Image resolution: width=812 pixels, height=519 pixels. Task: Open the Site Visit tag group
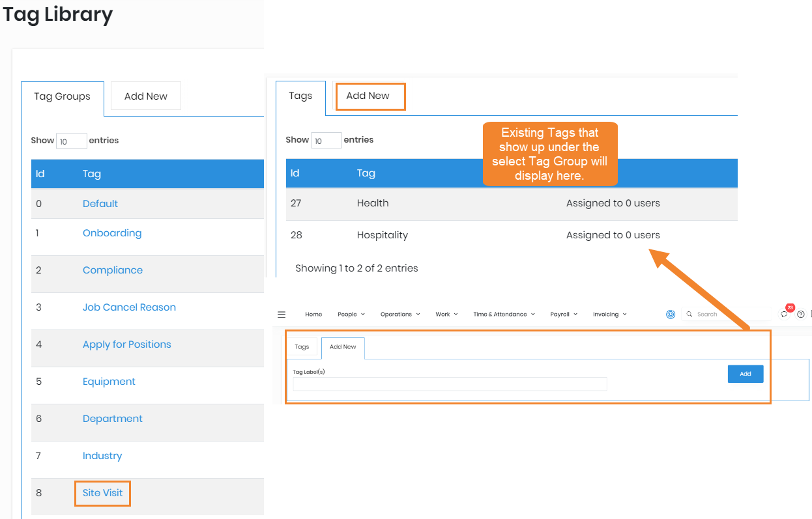click(102, 493)
